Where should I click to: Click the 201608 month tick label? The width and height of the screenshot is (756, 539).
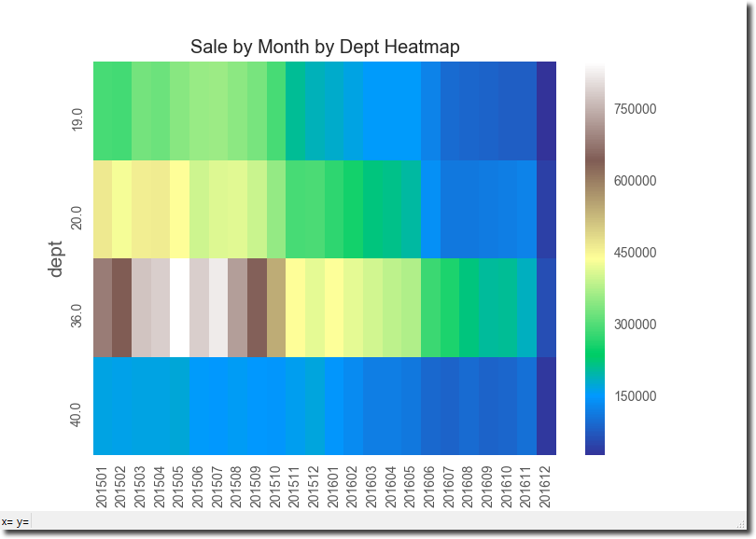tap(468, 487)
